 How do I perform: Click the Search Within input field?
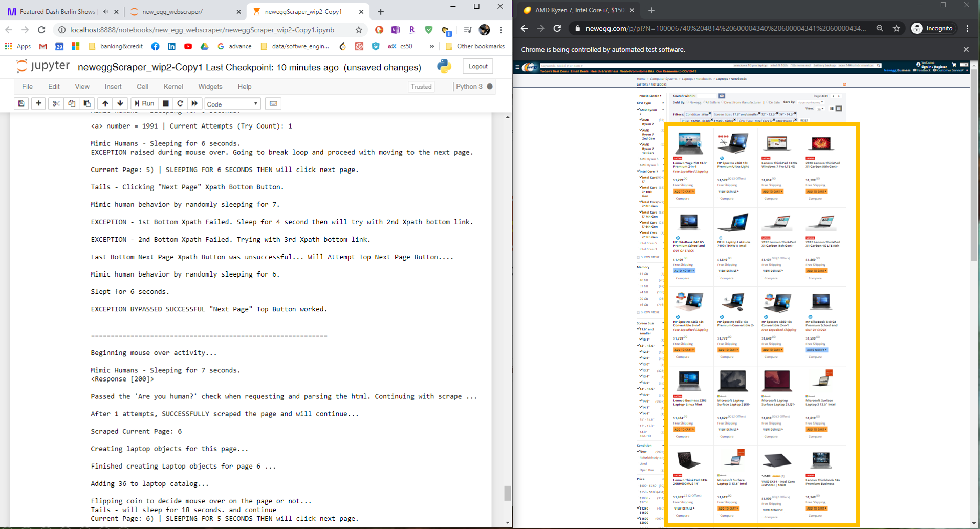[x=707, y=96]
